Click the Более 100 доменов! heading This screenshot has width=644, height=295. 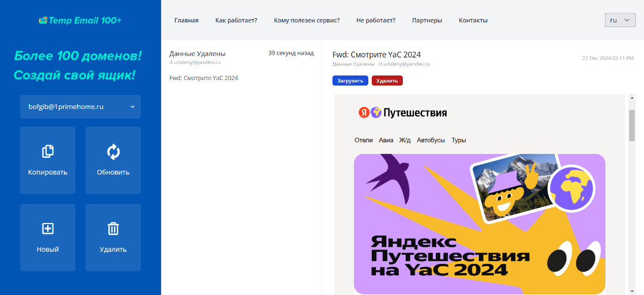(x=78, y=56)
